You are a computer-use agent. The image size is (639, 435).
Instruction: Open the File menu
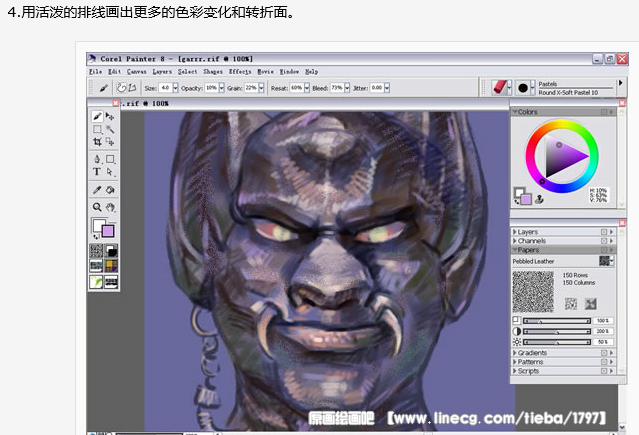pos(96,71)
